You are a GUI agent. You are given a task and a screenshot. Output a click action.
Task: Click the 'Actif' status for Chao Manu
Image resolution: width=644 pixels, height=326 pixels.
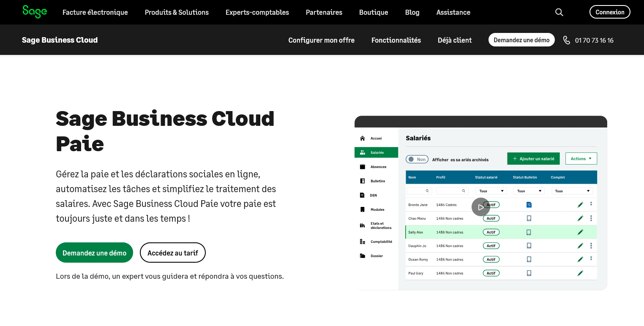pos(491,218)
